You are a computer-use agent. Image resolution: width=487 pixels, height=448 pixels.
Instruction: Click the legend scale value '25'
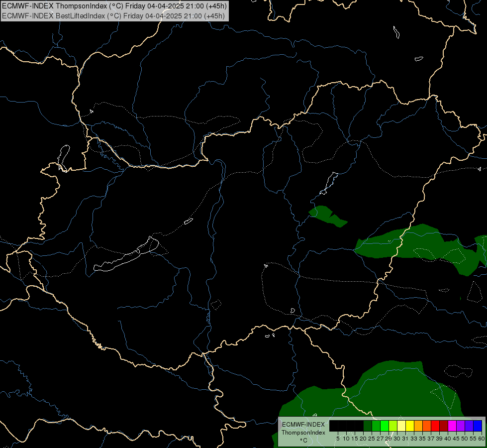pos(372,439)
